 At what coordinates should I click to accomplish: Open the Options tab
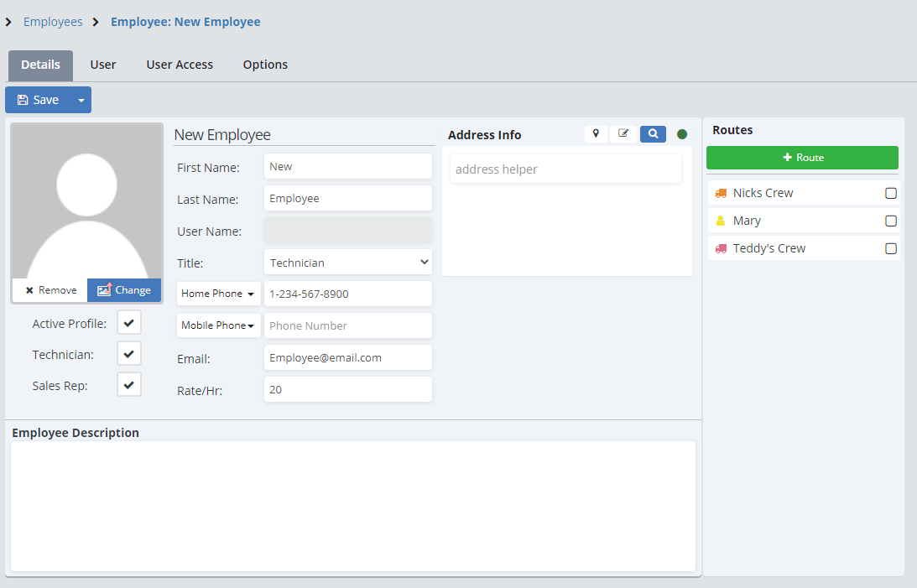click(265, 65)
